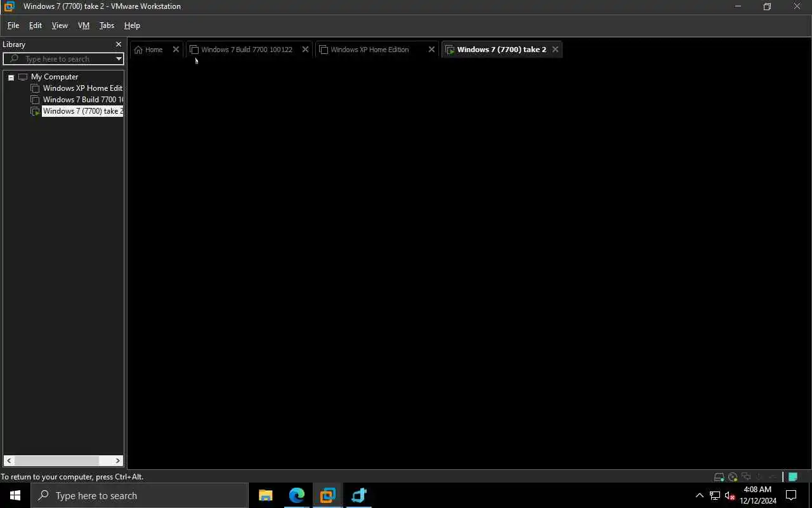Click the hard disk device status icon
Image resolution: width=812 pixels, height=508 pixels.
tap(719, 477)
